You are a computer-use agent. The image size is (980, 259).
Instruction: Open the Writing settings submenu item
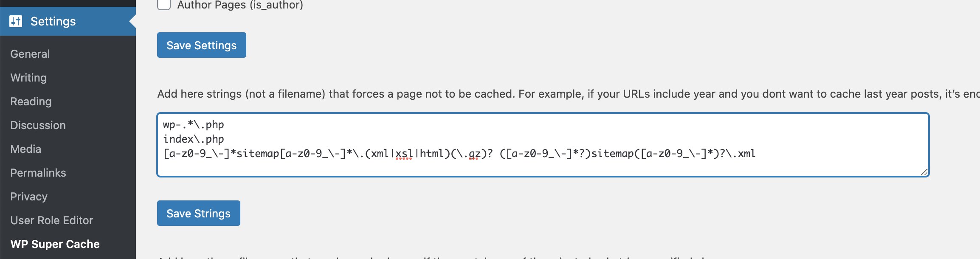(x=28, y=78)
